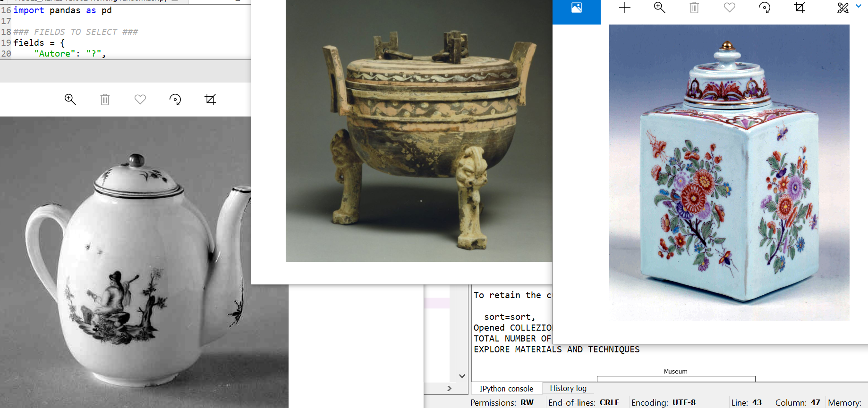Viewport: 868px width, 408px height.
Task: Click the plus icon in the tea caddy window
Action: (625, 8)
